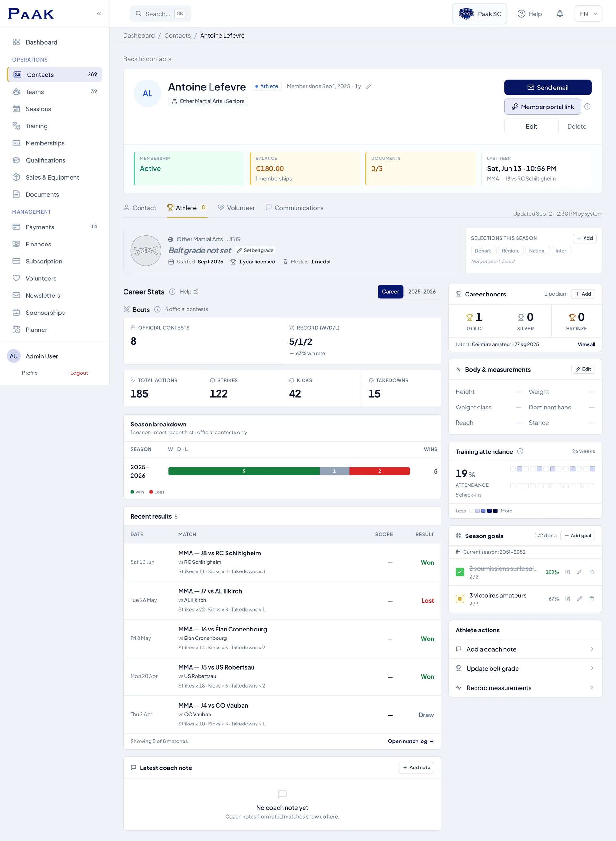
Task: Click the AL avatar circle
Action: pos(148,93)
